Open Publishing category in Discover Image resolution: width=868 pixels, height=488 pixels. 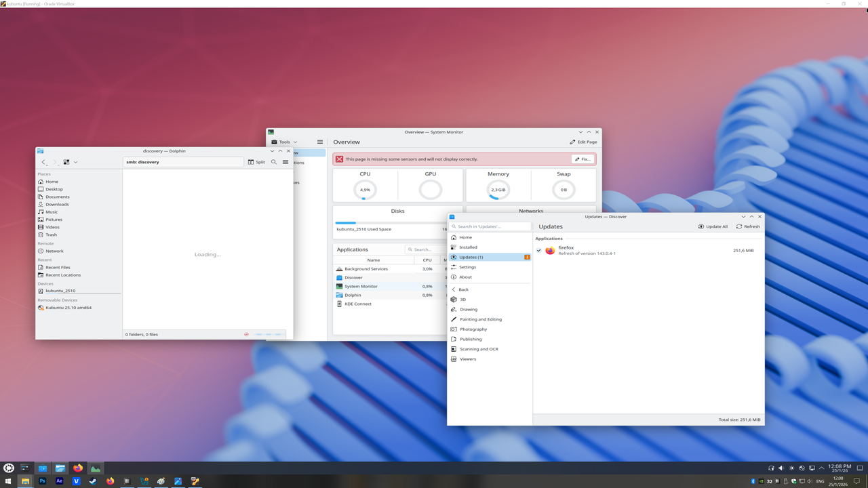click(490, 339)
